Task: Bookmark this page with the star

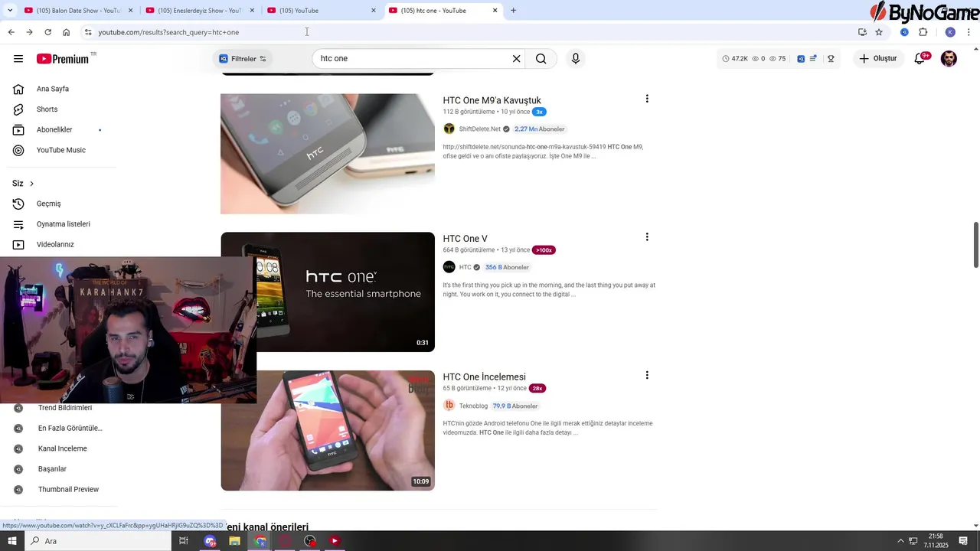Action: coord(879,32)
